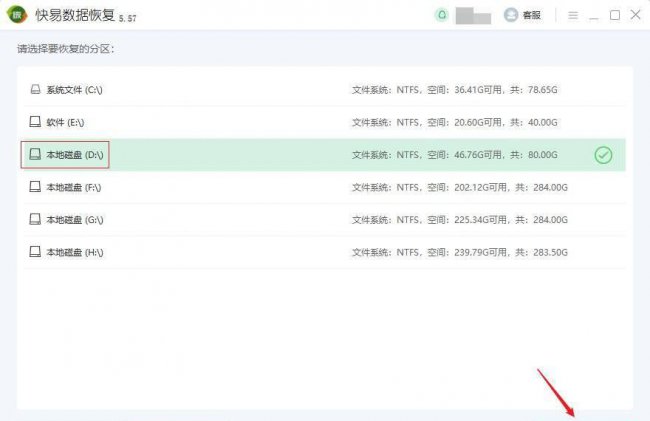Select partition 本地磁盘 (D:\)
Viewport: 650px width, 421px height.
tap(325, 155)
